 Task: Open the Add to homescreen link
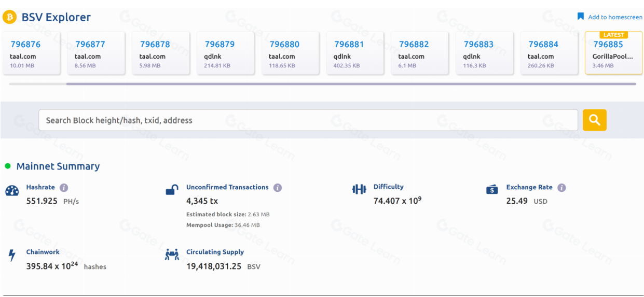615,17
